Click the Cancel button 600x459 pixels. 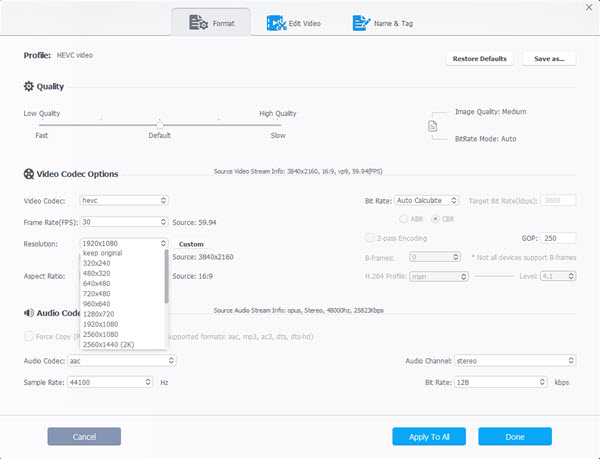coord(84,436)
